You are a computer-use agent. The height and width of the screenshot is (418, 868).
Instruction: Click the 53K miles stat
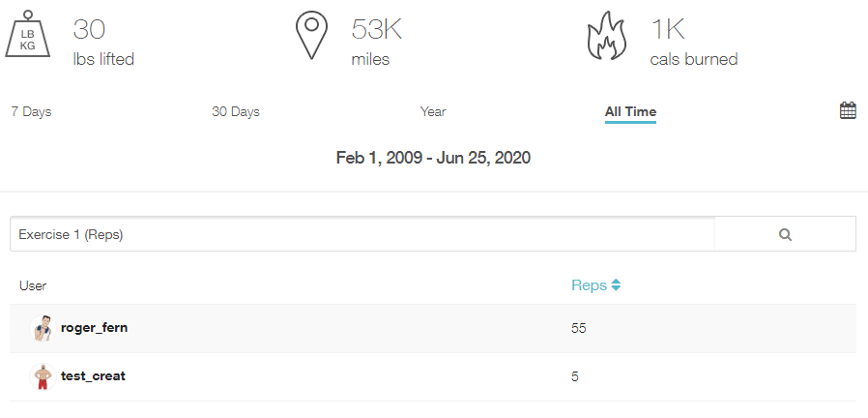coord(376,44)
